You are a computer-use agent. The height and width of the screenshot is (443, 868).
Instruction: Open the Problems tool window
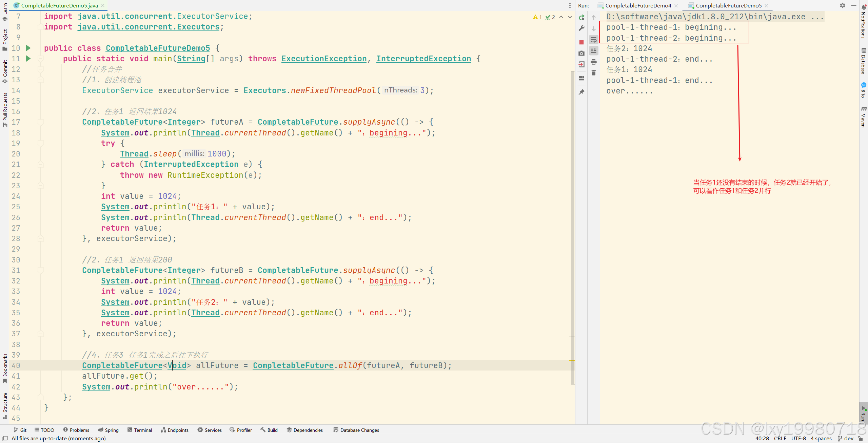[x=76, y=430]
